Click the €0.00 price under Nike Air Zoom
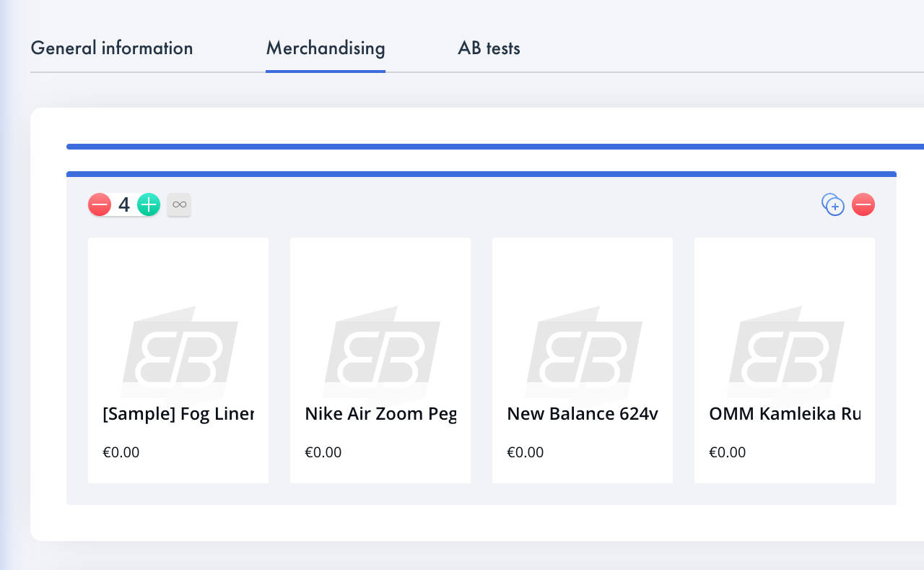This screenshot has height=570, width=924. coord(323,453)
